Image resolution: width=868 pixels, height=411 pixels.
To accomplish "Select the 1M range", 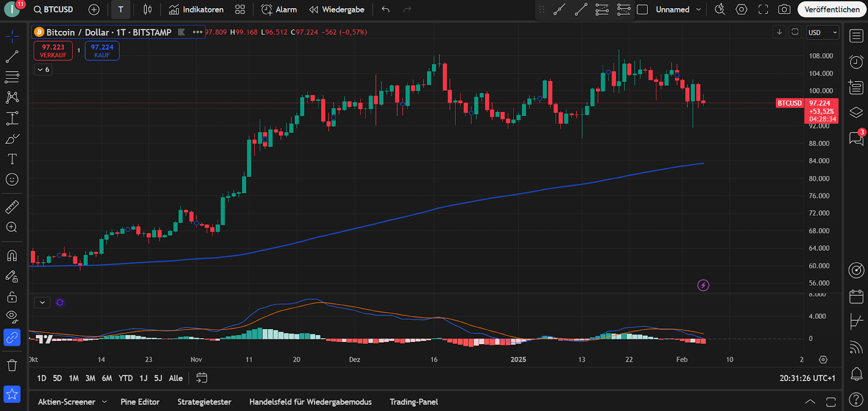I will tap(74, 378).
